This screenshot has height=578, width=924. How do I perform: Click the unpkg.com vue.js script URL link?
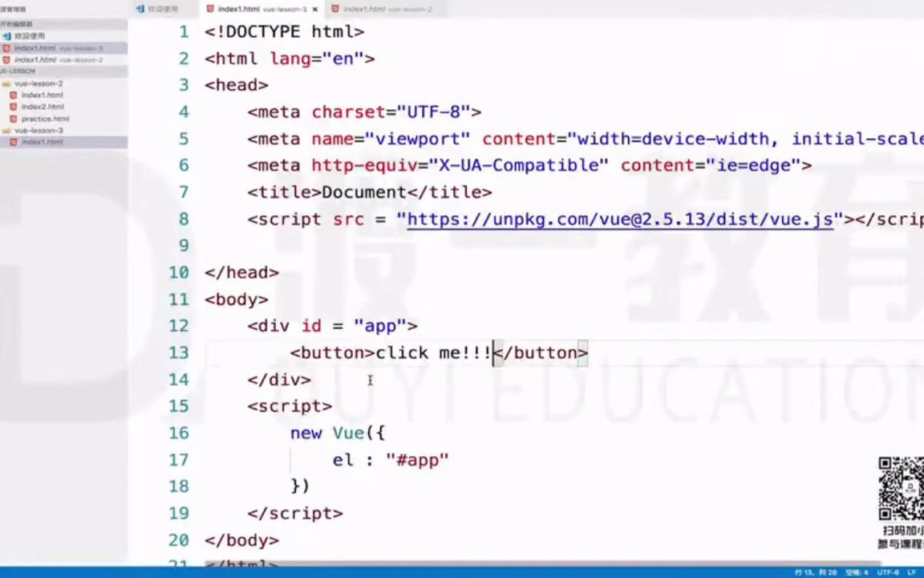(618, 219)
